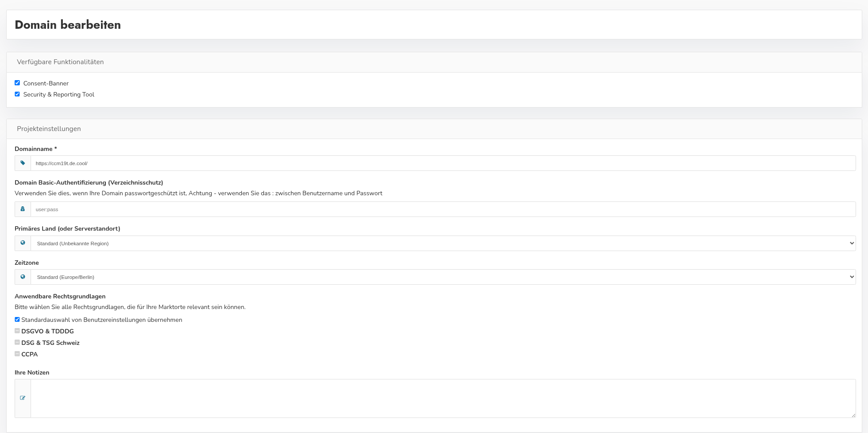Click the tag icon beside the Domainname field
This screenshot has height=433, width=868.
(23, 163)
